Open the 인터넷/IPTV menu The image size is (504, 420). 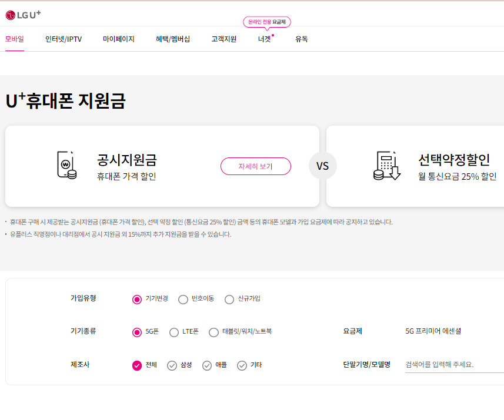coord(64,39)
